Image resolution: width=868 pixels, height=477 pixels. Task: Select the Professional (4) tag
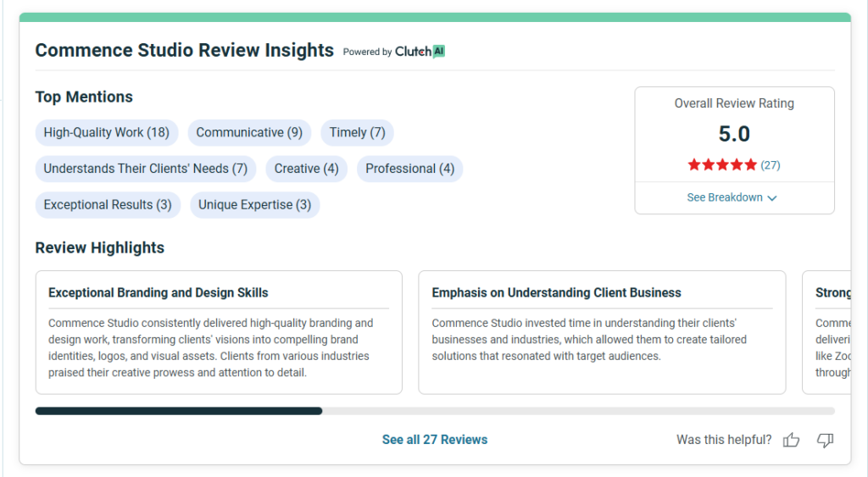[x=409, y=169]
